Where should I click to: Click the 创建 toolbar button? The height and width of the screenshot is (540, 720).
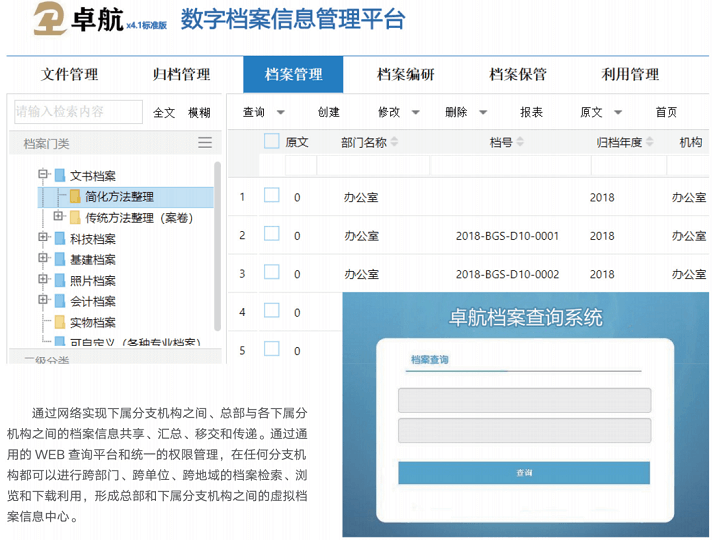pos(329,112)
